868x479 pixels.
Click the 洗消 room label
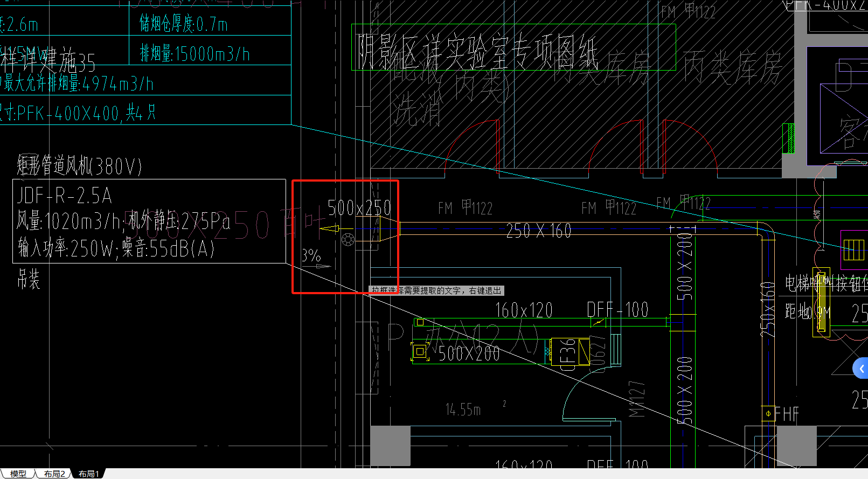click(x=416, y=110)
